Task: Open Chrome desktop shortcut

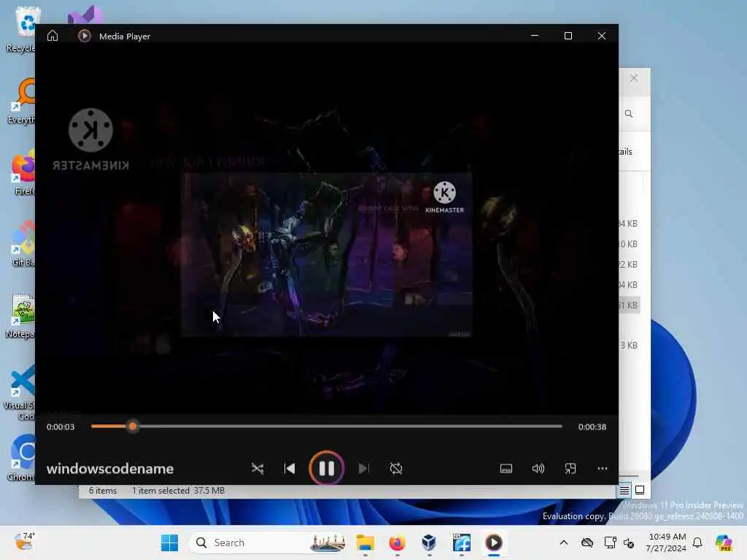Action: (x=22, y=458)
